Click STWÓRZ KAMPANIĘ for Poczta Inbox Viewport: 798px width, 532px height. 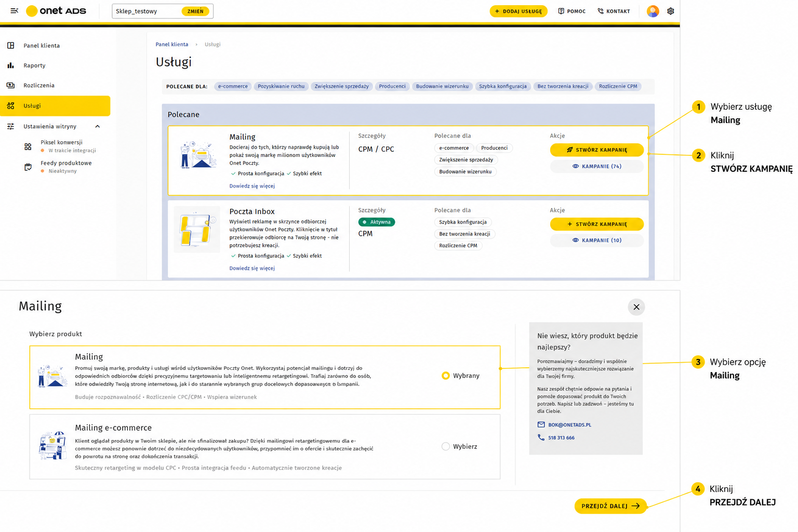click(596, 224)
